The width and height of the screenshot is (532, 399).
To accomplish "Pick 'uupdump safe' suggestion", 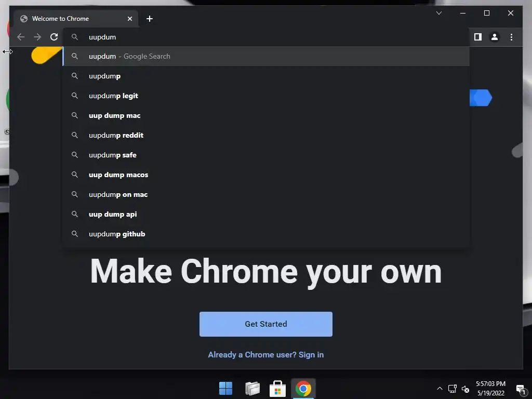I will [266, 155].
